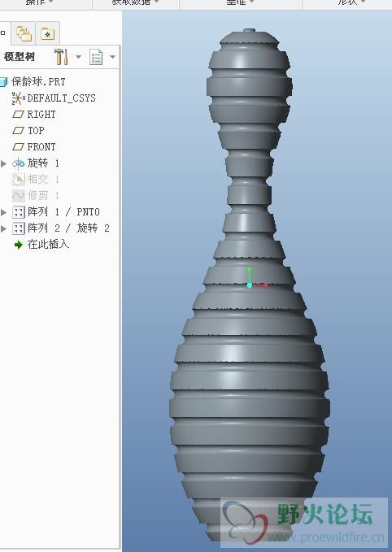Expand the 阵列 1 / PNT0 pattern

click(x=3, y=212)
